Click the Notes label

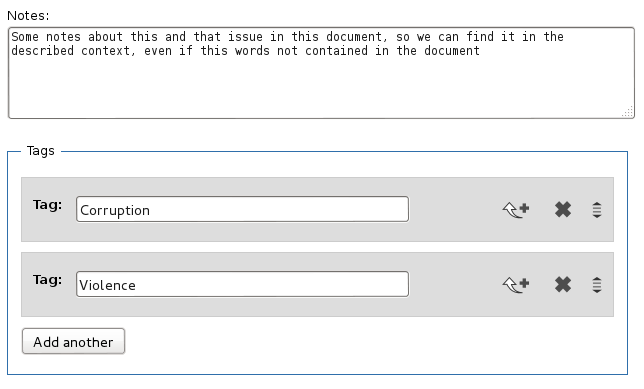click(28, 16)
